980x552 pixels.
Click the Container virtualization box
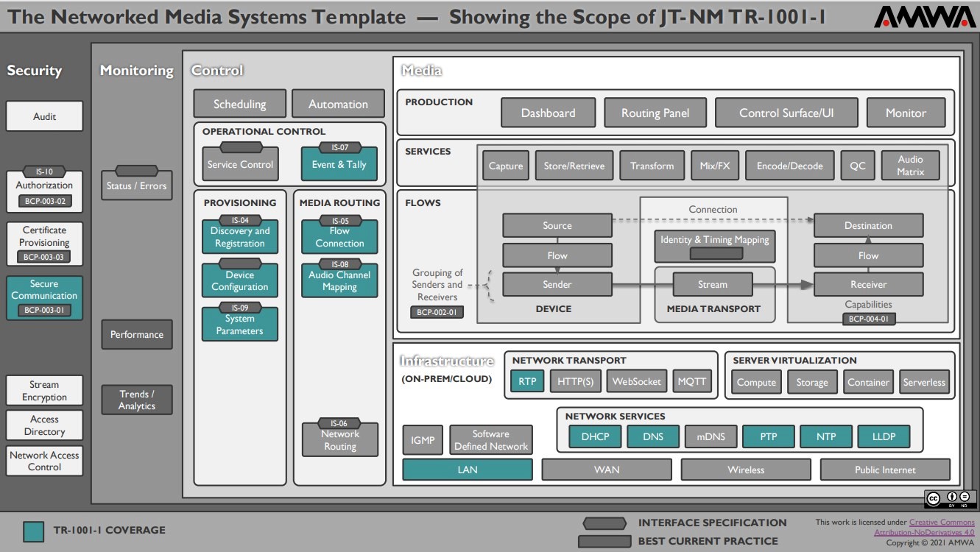click(x=869, y=381)
